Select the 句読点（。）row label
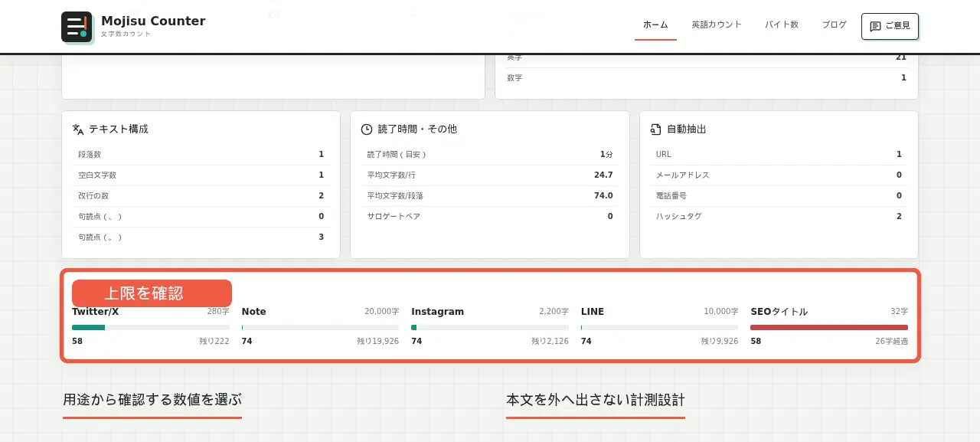 [100, 237]
